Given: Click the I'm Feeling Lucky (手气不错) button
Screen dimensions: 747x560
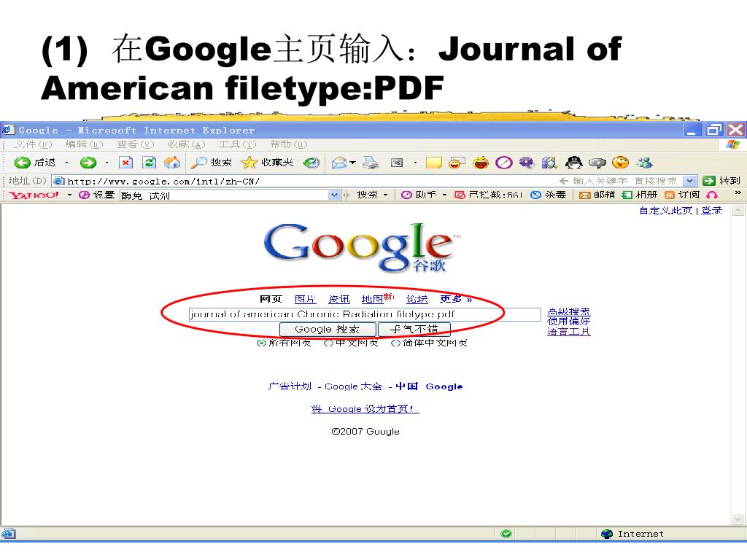Looking at the screenshot, I should click(414, 330).
